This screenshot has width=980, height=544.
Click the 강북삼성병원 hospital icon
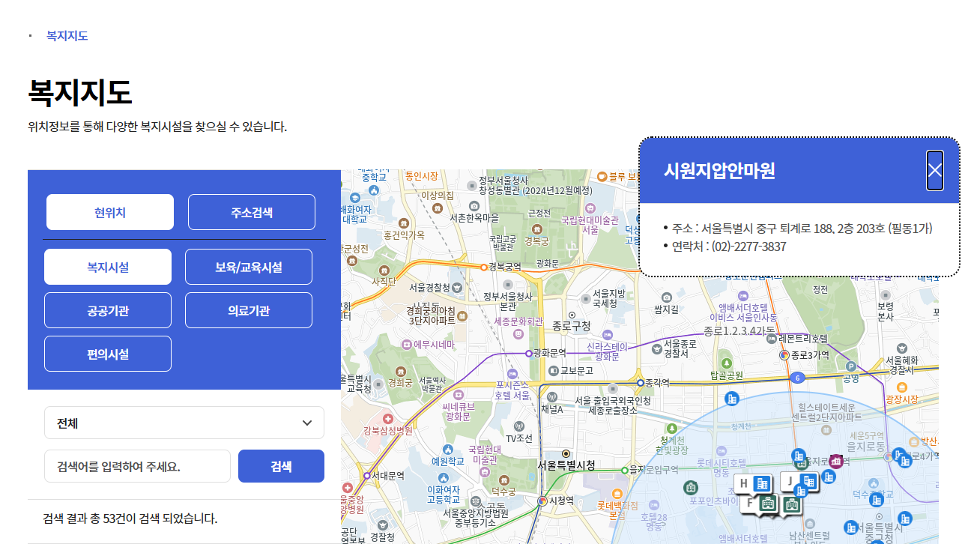(x=387, y=418)
